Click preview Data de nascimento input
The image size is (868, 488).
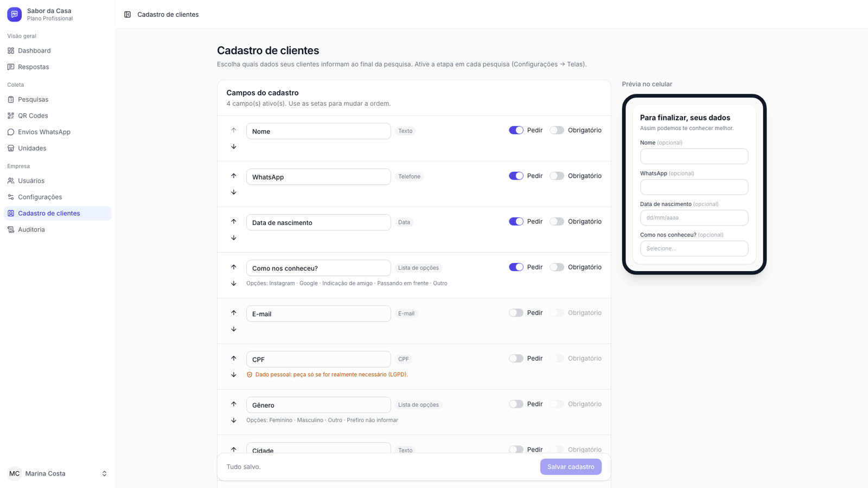(694, 217)
